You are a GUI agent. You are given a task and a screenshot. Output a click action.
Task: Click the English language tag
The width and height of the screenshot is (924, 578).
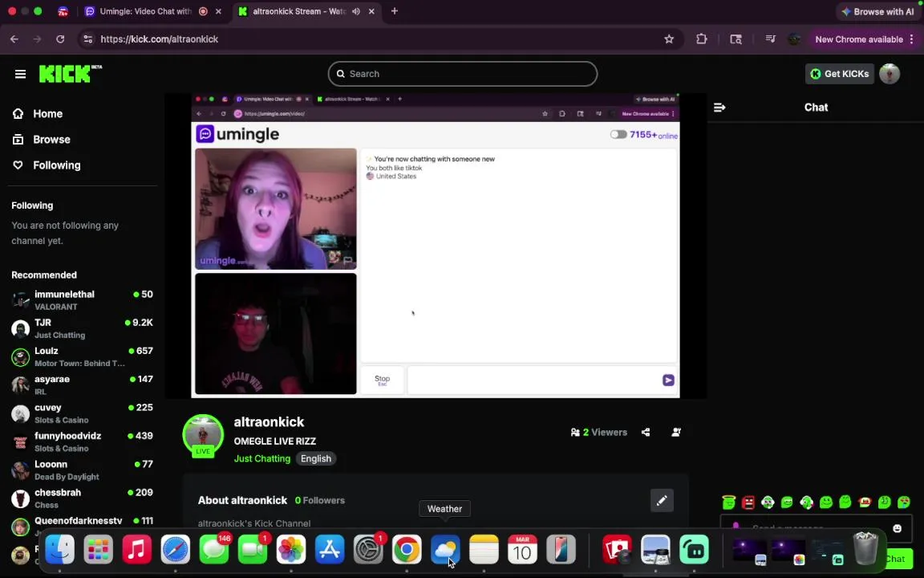[316, 458]
